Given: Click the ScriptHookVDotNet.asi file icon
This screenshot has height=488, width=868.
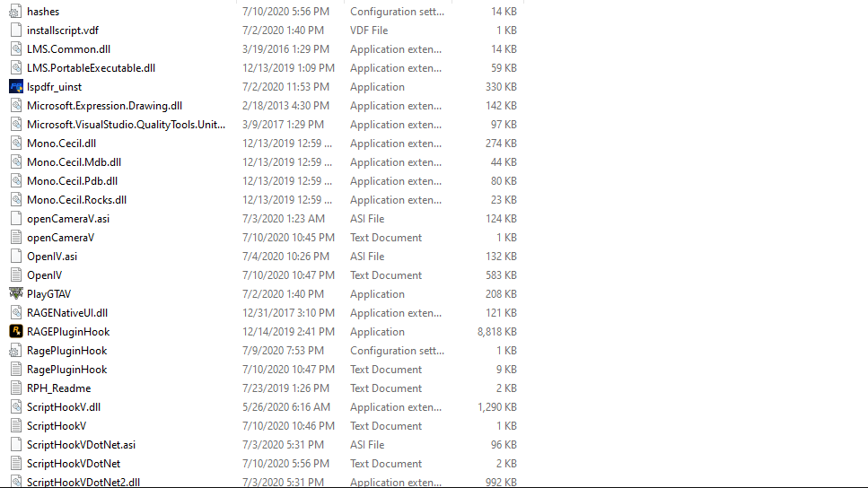Looking at the screenshot, I should [15, 444].
